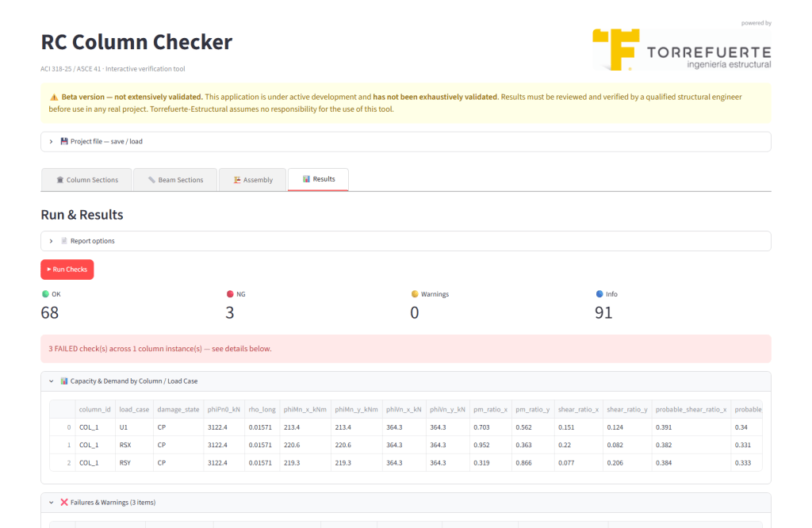Click the Torrefuerte logo image

click(682, 49)
